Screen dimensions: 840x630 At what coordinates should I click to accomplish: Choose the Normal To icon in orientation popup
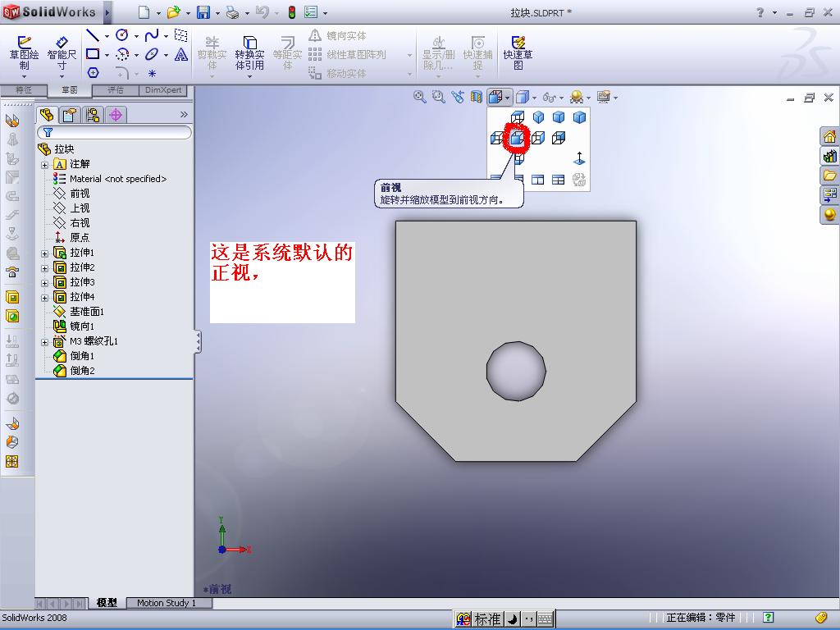pyautogui.click(x=579, y=158)
